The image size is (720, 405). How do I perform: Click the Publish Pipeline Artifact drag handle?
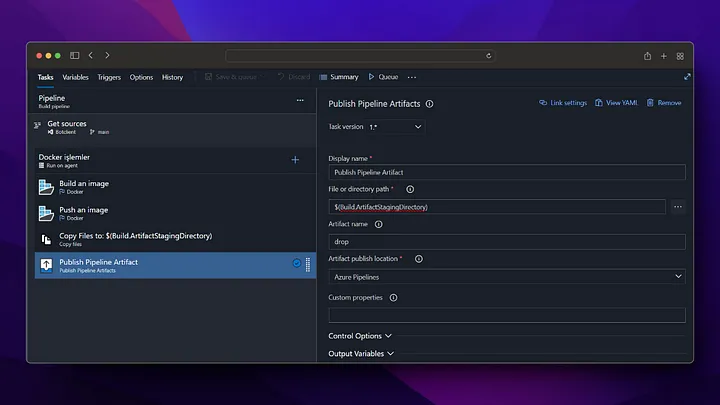click(x=308, y=264)
